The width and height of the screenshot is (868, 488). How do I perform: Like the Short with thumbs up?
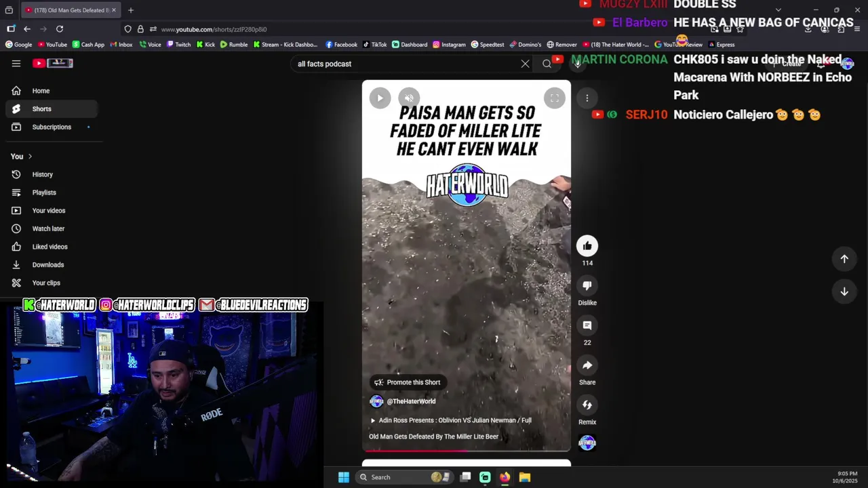[587, 246]
